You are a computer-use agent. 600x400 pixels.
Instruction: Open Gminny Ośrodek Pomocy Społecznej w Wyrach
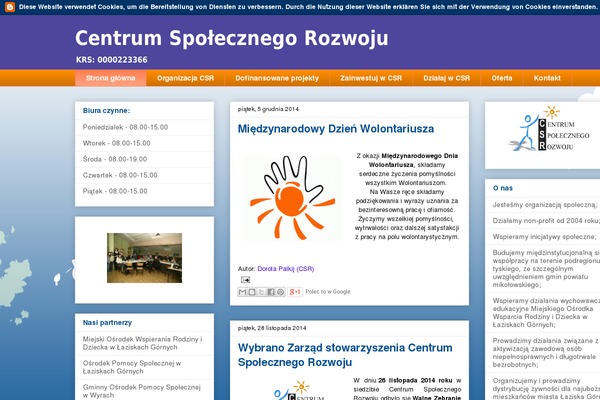(142, 391)
